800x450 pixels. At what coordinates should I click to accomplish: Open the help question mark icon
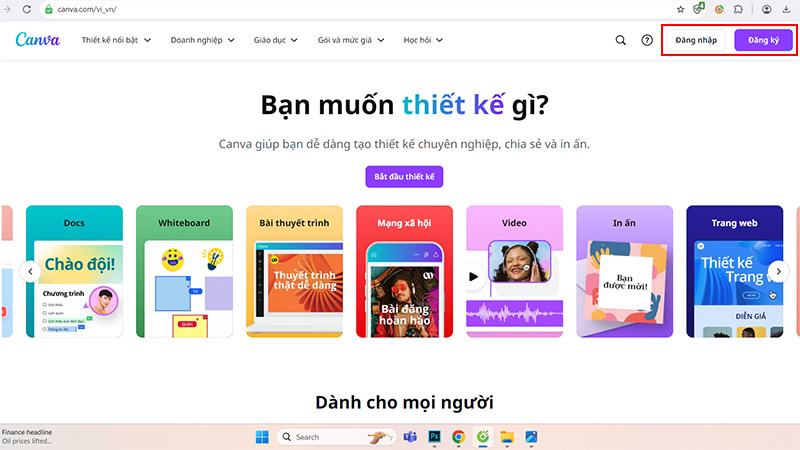pos(647,40)
